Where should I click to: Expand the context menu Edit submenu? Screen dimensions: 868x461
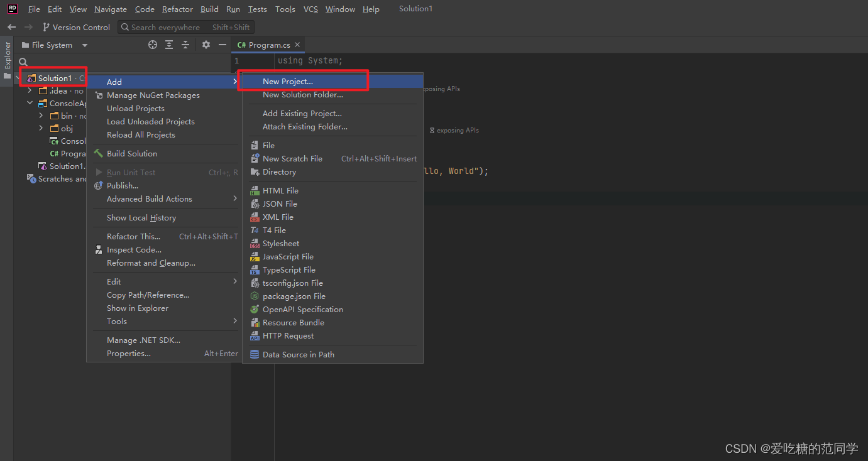tap(165, 282)
